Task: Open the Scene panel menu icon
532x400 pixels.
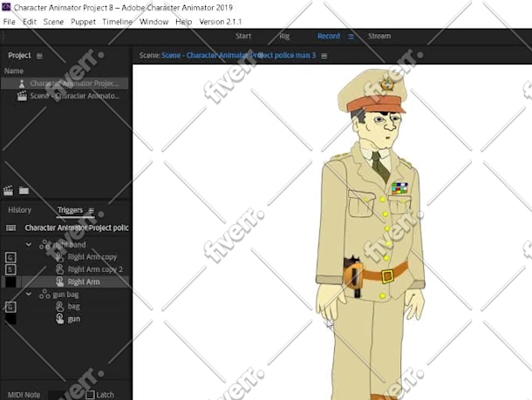Action: click(x=324, y=56)
